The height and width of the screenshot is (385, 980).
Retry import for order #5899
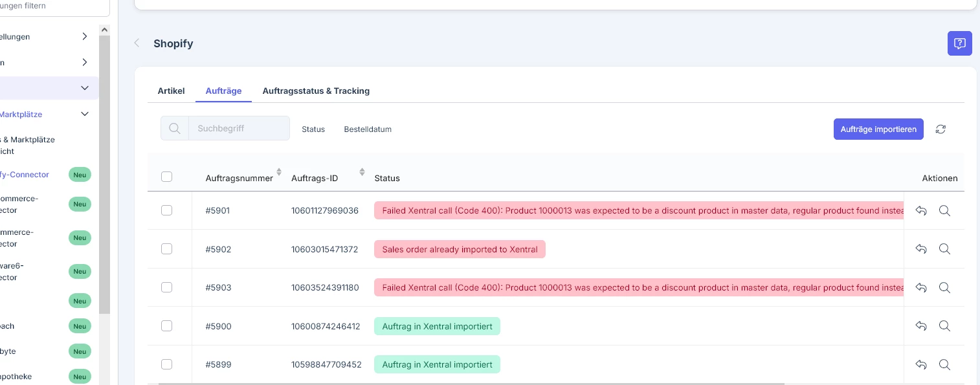pos(922,364)
